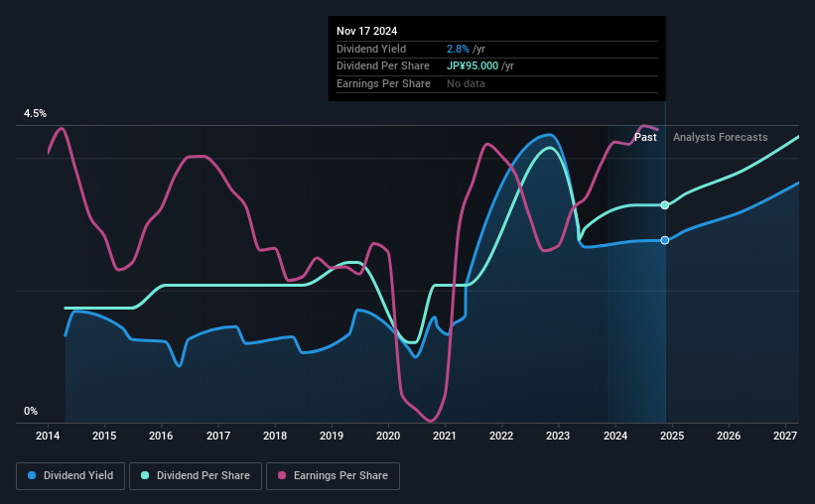Click the 2015 x-axis label
This screenshot has height=504, width=815.
point(104,436)
